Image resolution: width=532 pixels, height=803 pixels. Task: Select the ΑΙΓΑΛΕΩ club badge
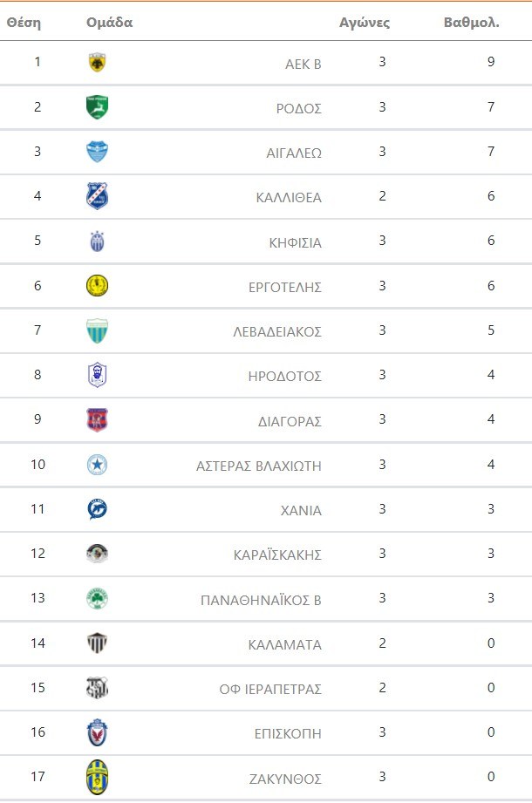(97, 152)
